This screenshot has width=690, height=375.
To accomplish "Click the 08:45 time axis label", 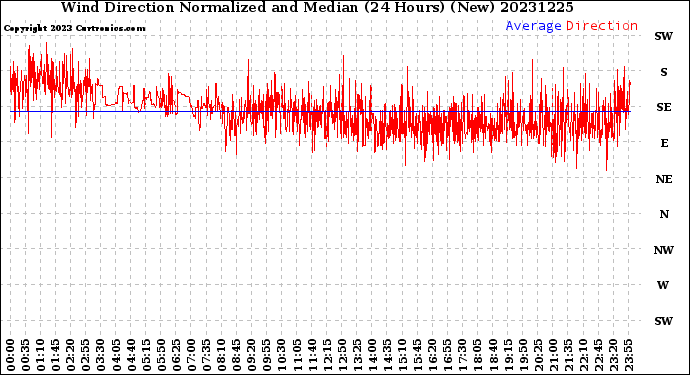I will 236,355.
